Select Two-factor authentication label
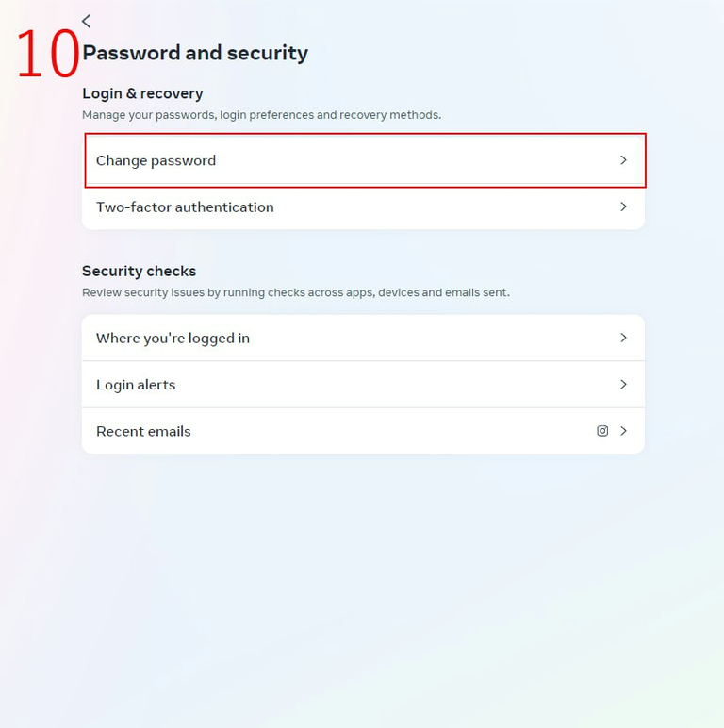Image resolution: width=724 pixels, height=728 pixels. point(185,207)
